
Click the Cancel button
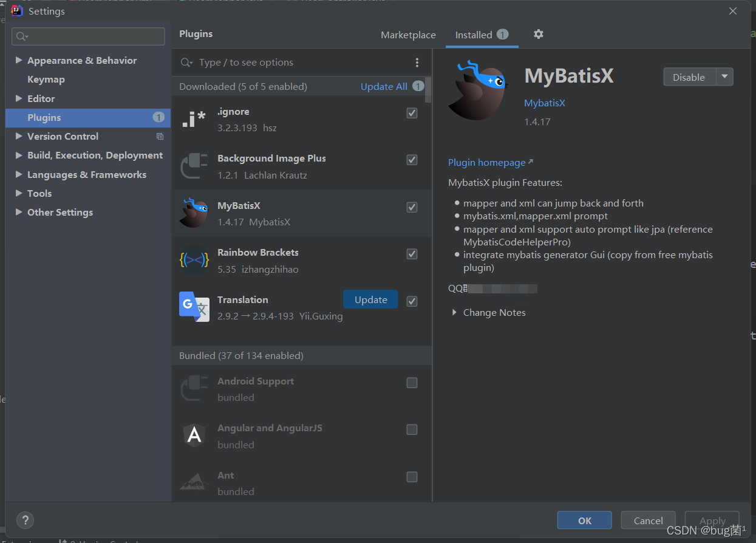(x=649, y=521)
